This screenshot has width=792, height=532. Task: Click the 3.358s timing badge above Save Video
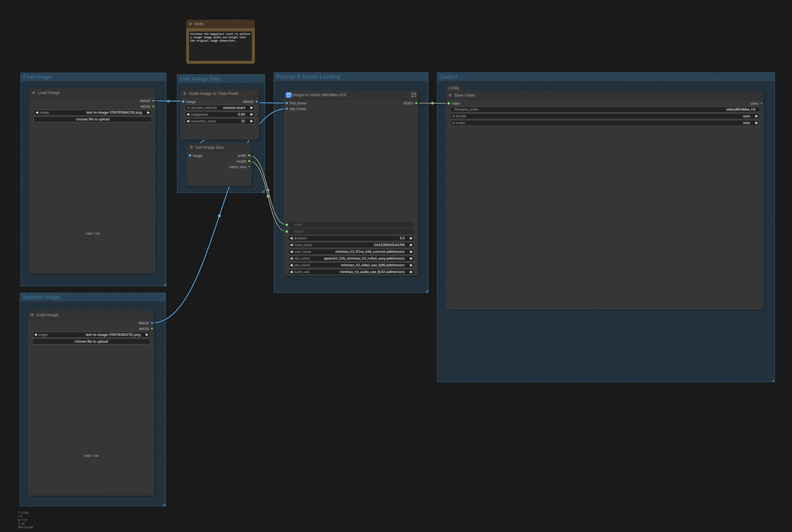pos(453,88)
